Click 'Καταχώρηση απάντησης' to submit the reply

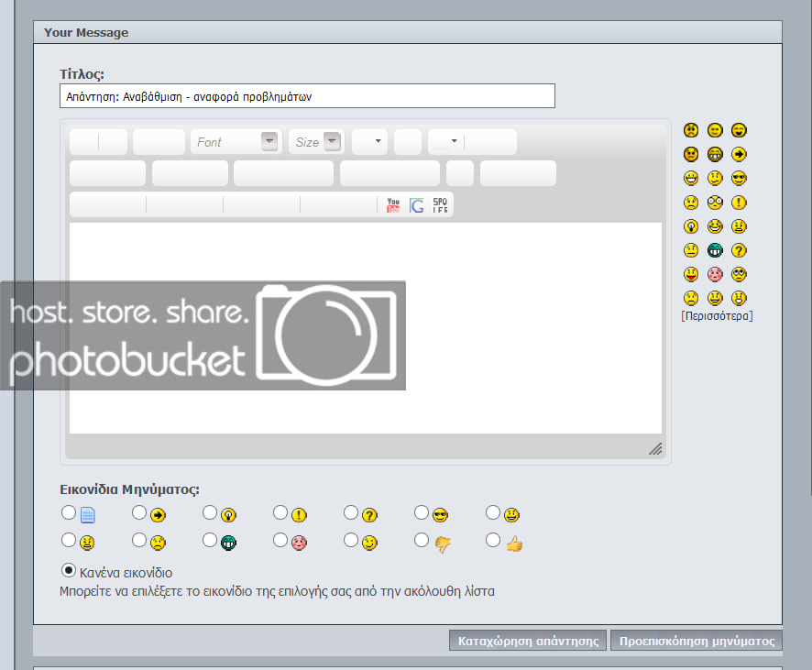pyautogui.click(x=528, y=641)
